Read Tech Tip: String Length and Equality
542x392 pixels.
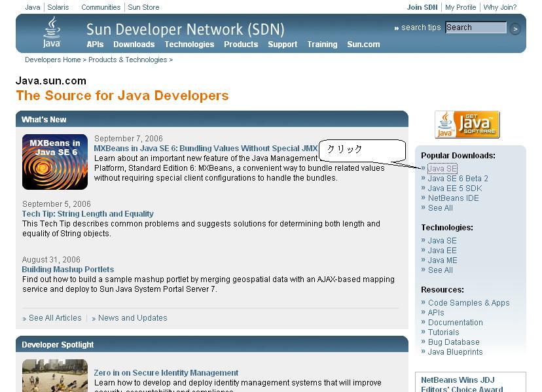tap(88, 214)
